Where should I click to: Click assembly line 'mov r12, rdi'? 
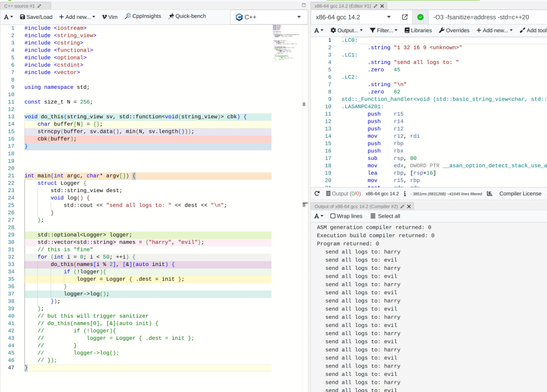[394, 136]
